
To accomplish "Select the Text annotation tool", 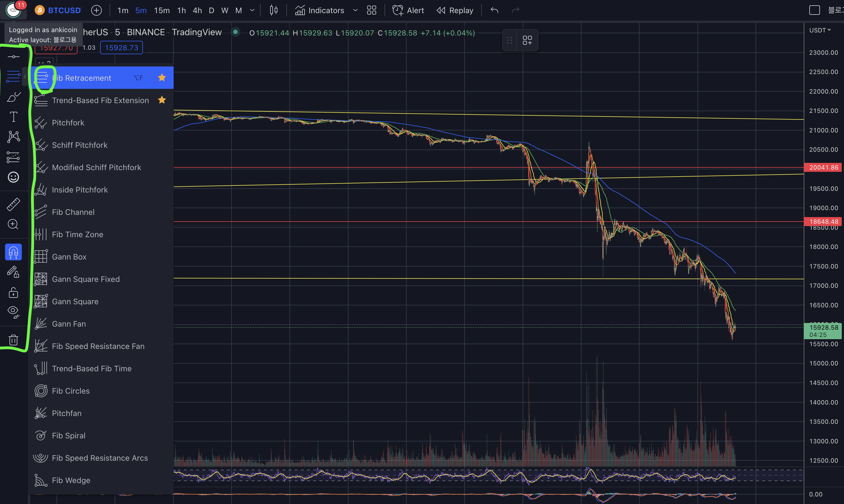I will pos(13,117).
